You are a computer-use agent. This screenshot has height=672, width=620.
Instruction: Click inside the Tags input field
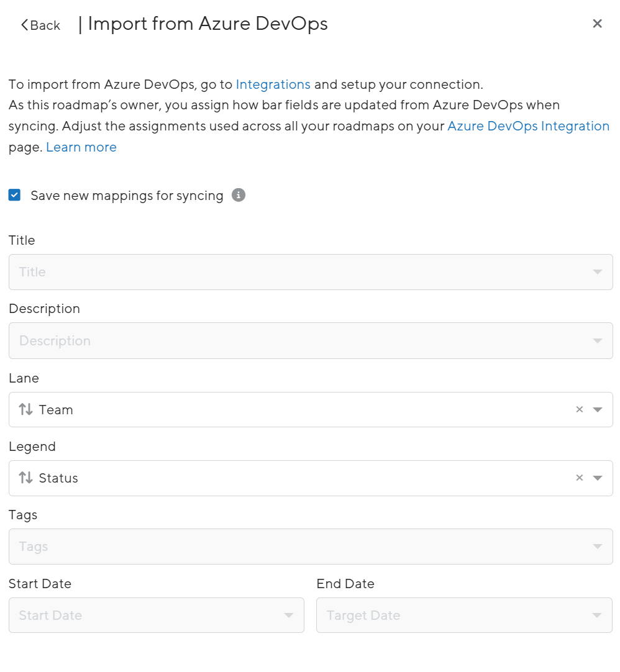(x=248, y=547)
